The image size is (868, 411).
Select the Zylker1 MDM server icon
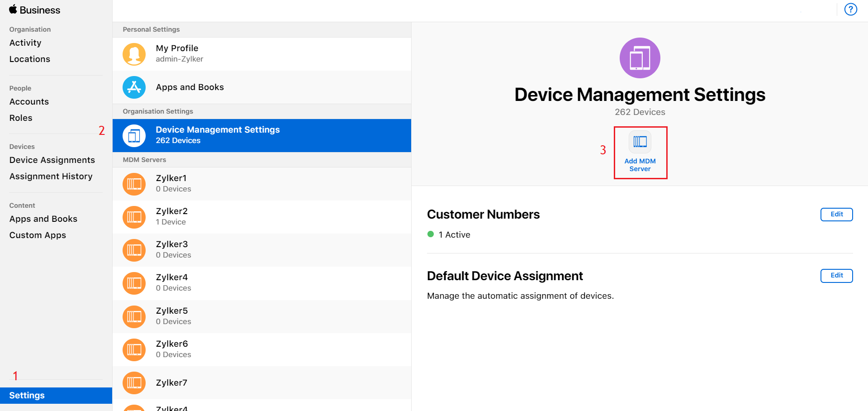tap(134, 184)
